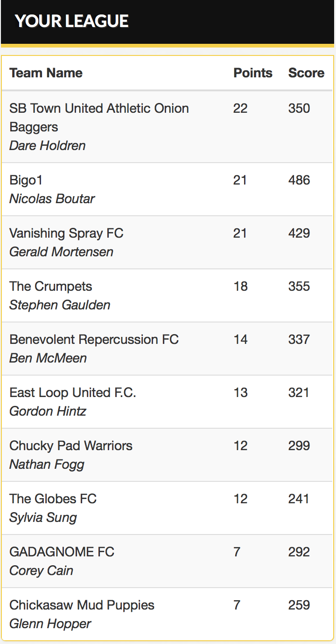336x644 pixels.
Task: Select East Loop United F.C. team
Action: (72, 392)
